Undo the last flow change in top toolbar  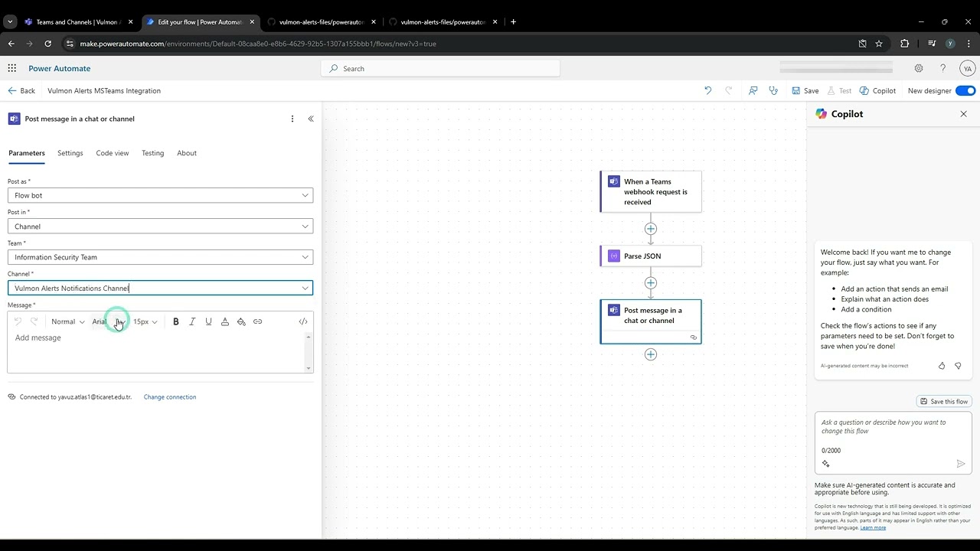[x=707, y=90]
